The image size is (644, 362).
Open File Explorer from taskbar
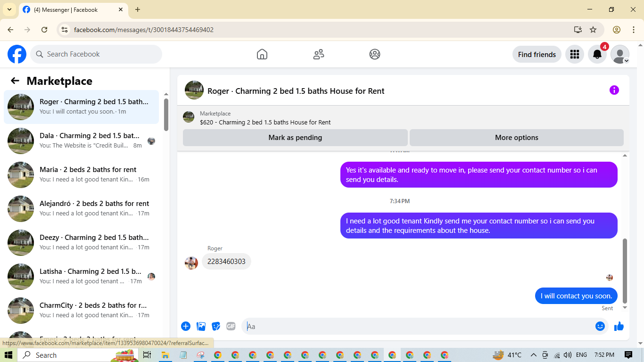165,355
